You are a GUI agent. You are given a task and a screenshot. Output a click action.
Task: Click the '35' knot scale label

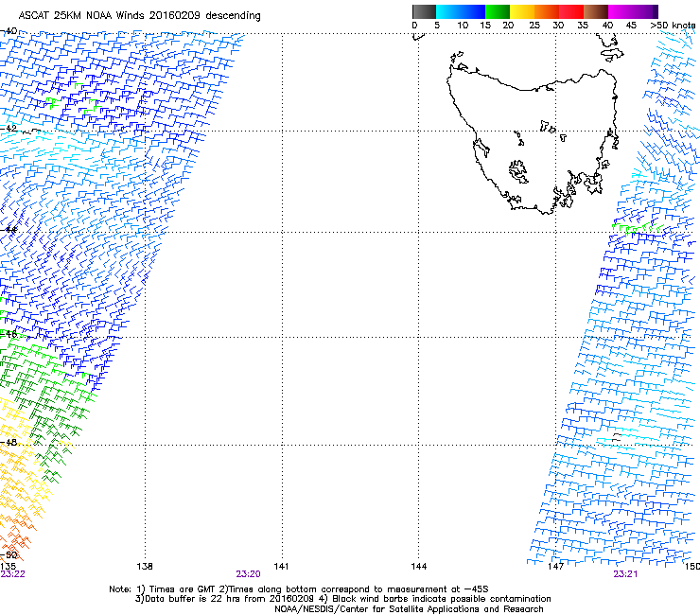(583, 26)
